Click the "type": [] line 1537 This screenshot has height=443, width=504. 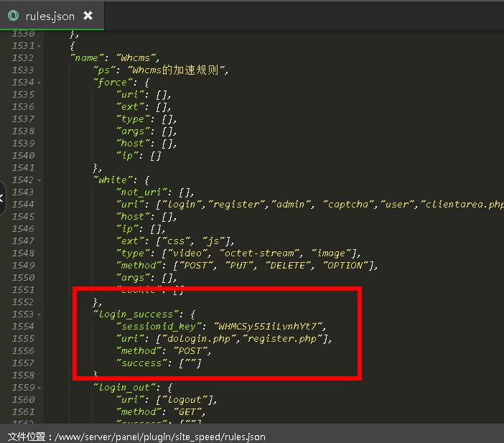click(x=146, y=119)
